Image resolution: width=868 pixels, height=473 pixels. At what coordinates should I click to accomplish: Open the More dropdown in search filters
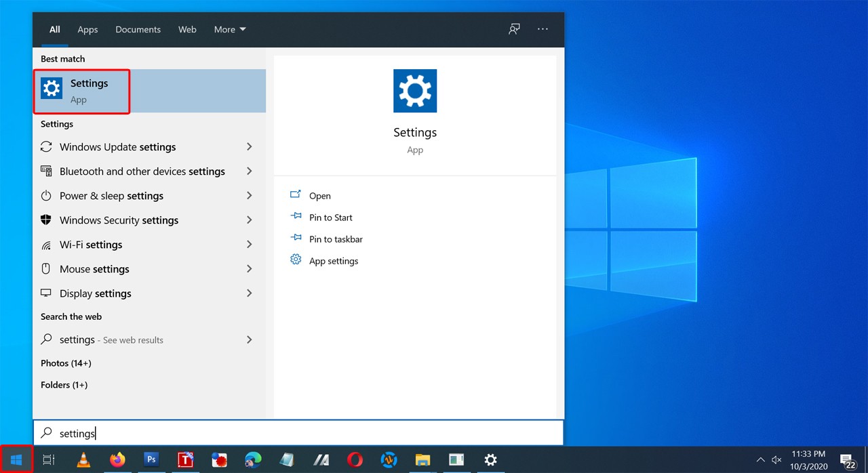click(230, 29)
